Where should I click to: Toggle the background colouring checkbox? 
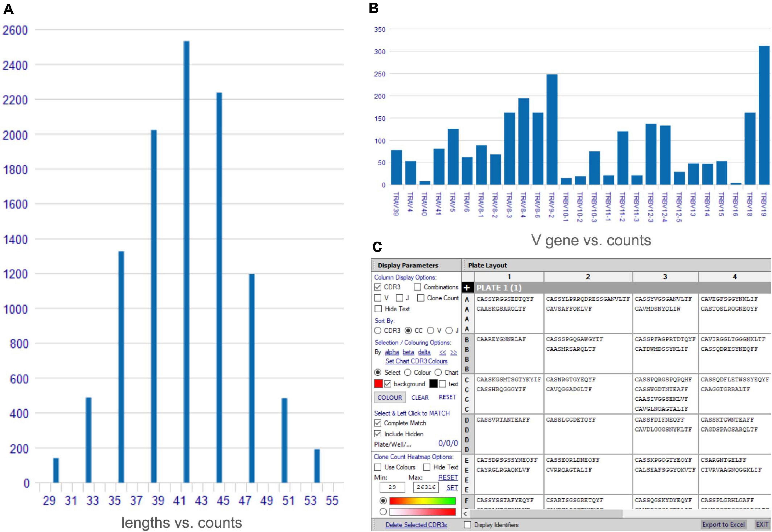(x=388, y=384)
